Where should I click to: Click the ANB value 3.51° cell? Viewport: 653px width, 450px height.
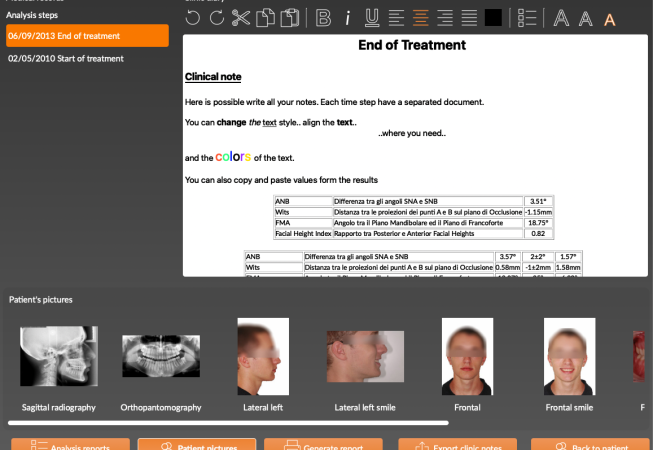pyautogui.click(x=538, y=201)
